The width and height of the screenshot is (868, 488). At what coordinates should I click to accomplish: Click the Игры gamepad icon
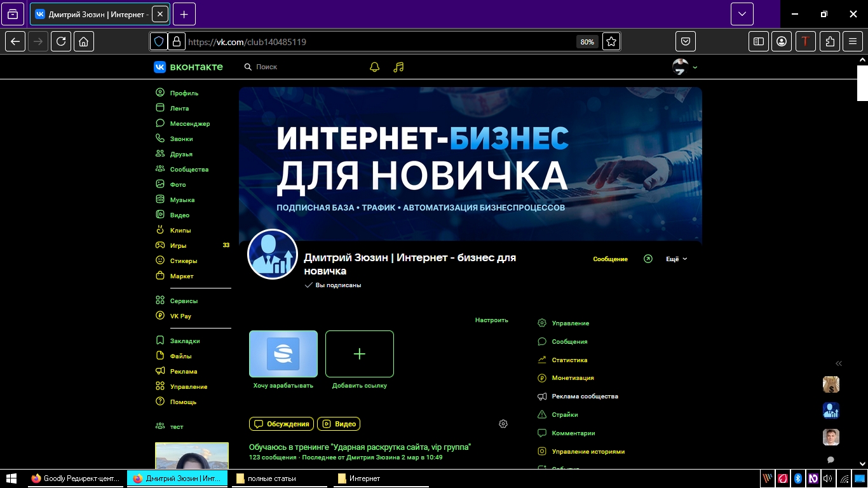pos(160,245)
